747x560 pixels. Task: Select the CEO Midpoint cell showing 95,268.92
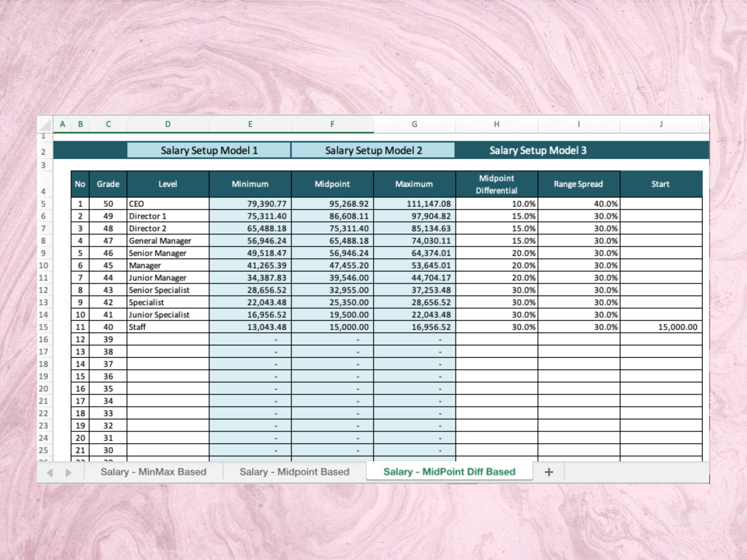[333, 204]
